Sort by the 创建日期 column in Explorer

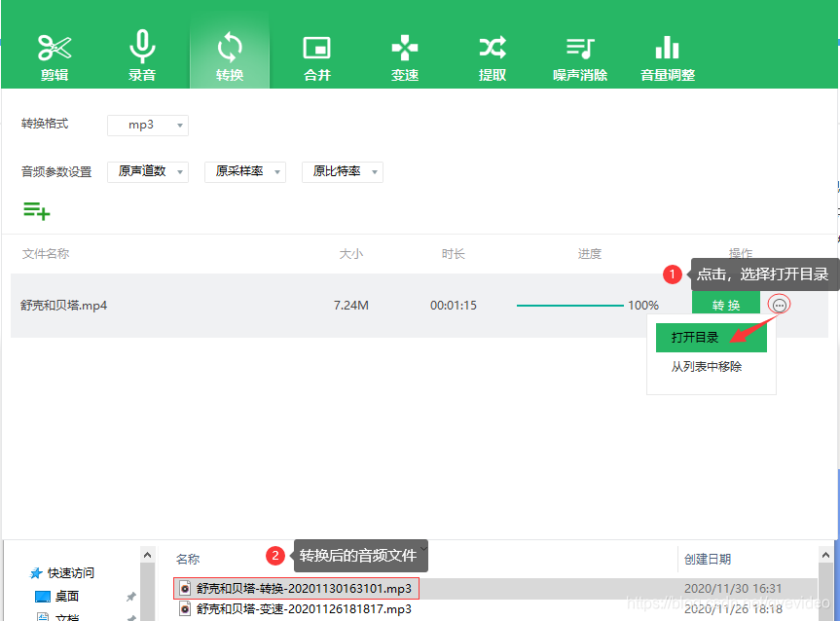pos(708,560)
